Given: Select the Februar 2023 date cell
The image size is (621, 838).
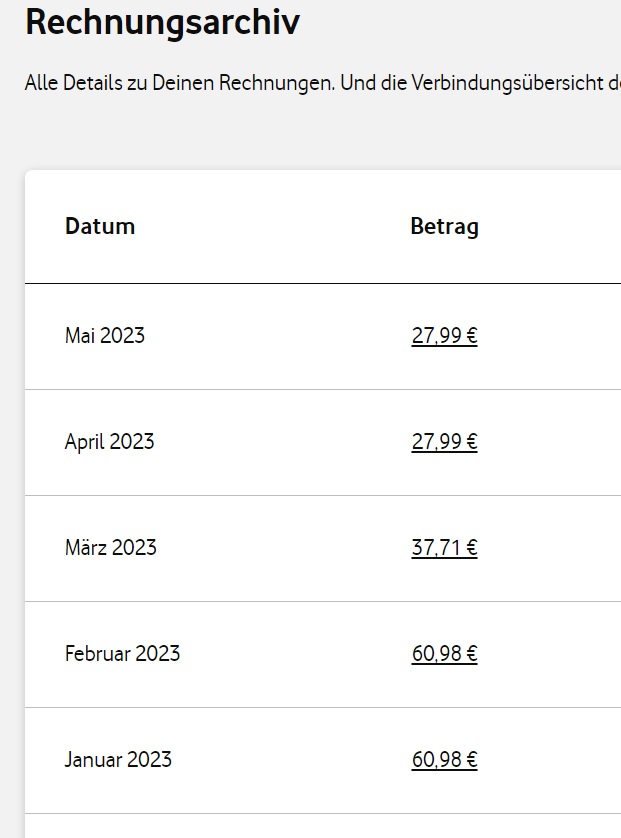Looking at the screenshot, I should coord(122,654).
